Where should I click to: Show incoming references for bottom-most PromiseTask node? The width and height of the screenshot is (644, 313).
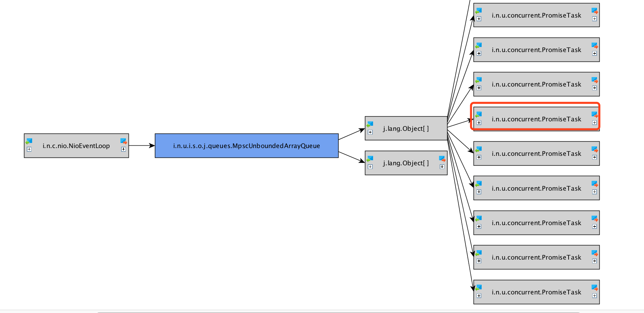point(479,288)
